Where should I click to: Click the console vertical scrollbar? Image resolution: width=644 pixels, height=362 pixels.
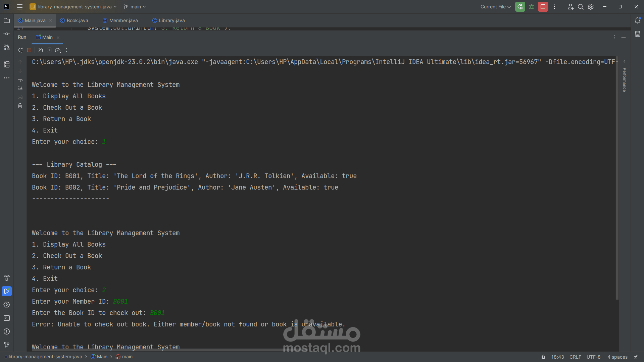click(x=617, y=178)
